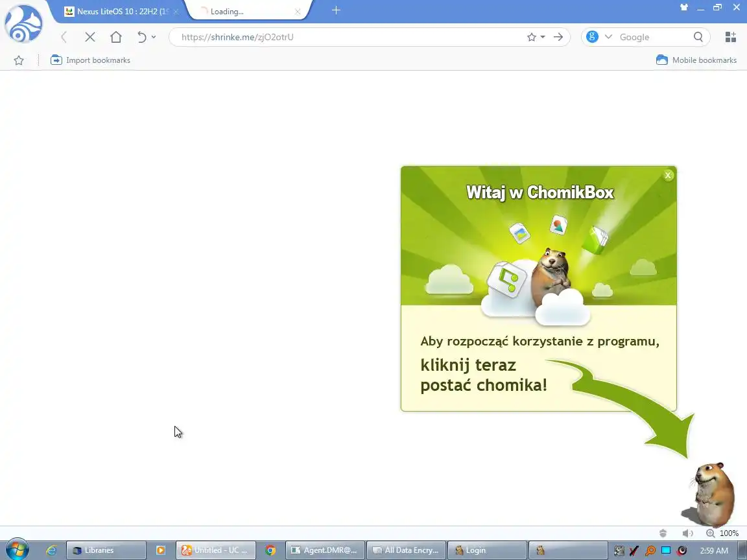Image resolution: width=747 pixels, height=560 pixels.
Task: Click the status bar shield icon
Action: click(663, 533)
